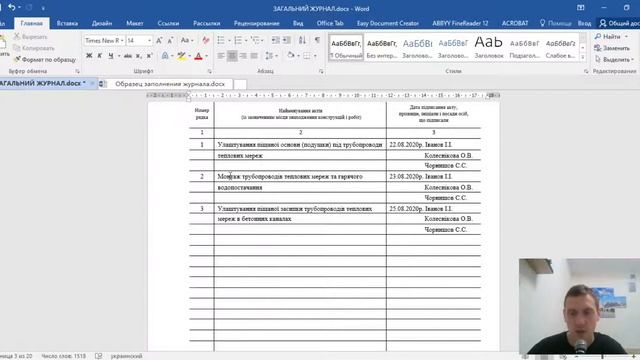The height and width of the screenshot is (360, 640).
Task: Switch to ABBYY FineReader 12 tab
Action: 460,23
